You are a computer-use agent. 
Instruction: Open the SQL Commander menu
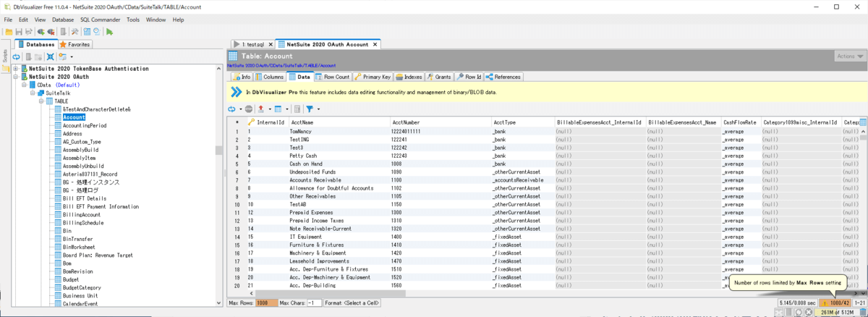(x=100, y=20)
